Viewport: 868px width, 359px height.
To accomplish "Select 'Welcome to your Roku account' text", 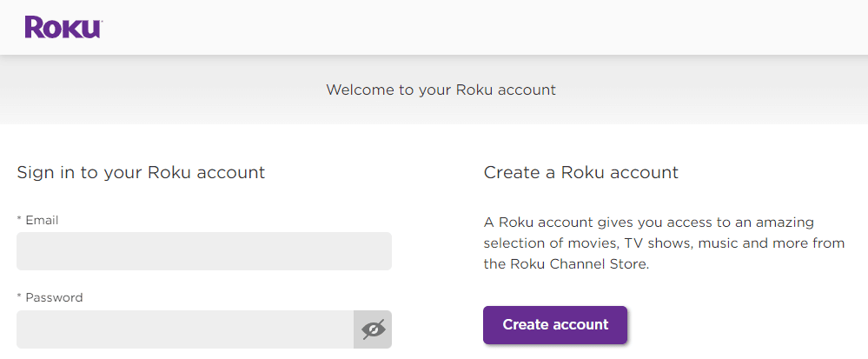I will click(x=441, y=90).
